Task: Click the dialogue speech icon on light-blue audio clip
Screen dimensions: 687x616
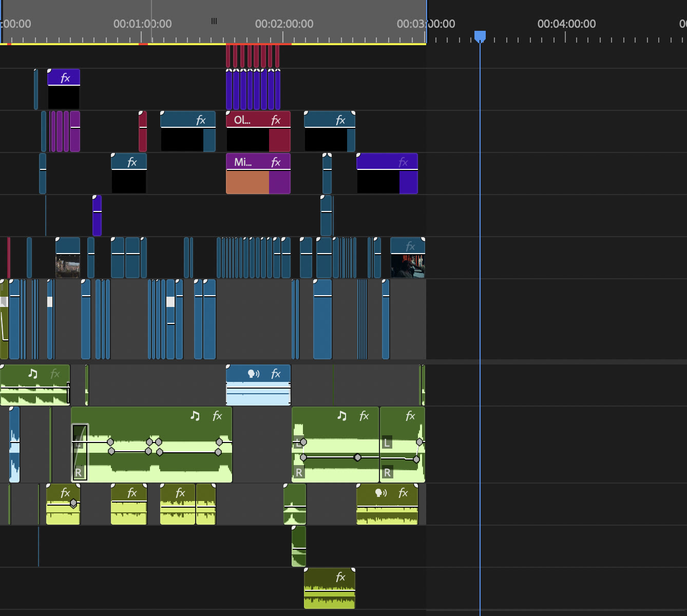Action: point(254,374)
